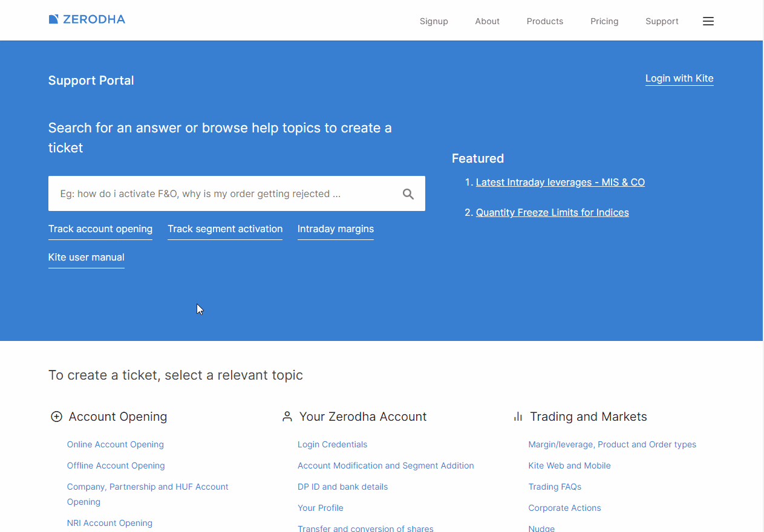Open the About menu item
764x532 pixels.
[487, 21]
